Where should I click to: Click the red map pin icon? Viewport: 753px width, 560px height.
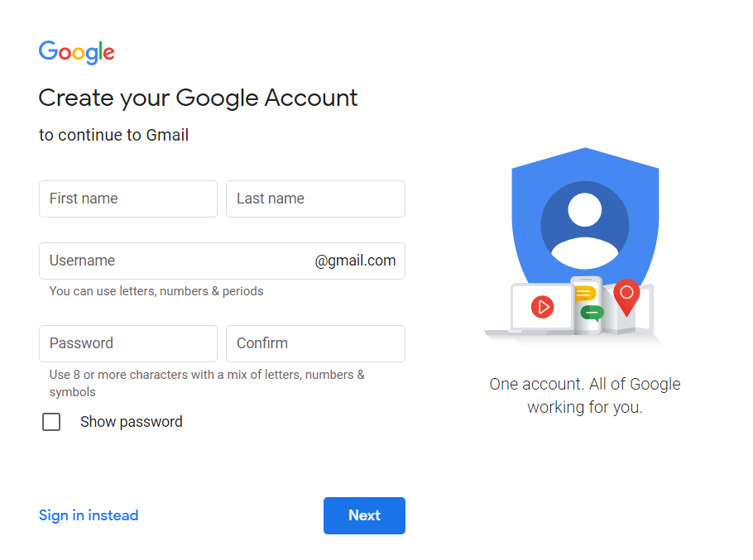point(627,294)
